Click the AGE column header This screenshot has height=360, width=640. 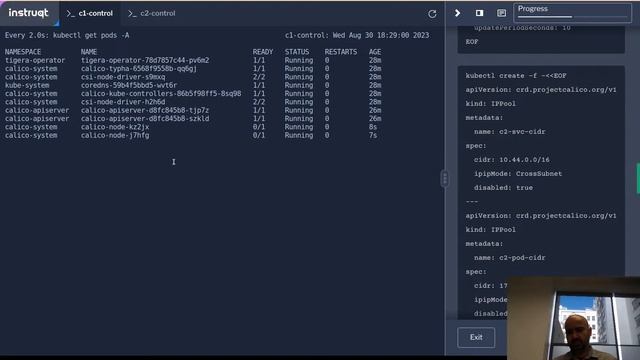(x=375, y=52)
